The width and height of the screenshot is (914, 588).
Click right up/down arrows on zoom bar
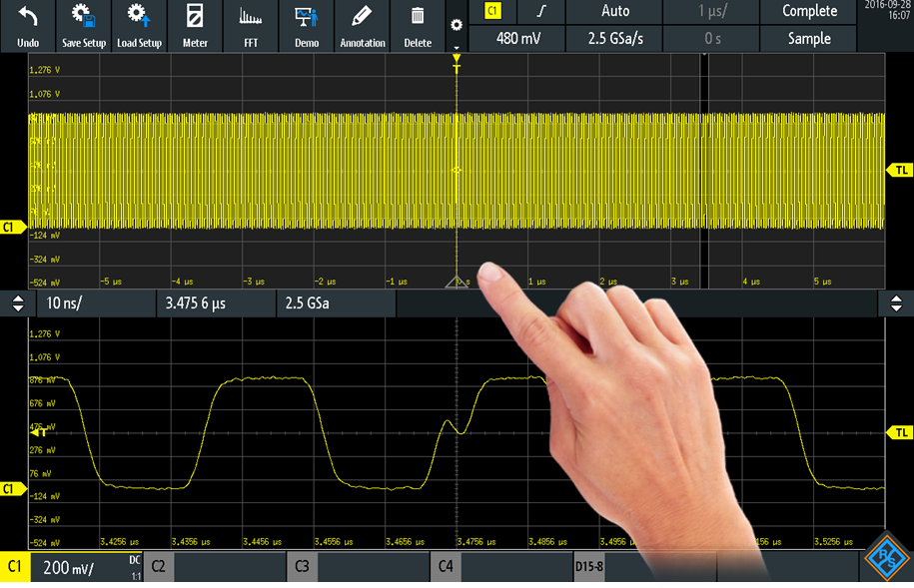click(896, 302)
